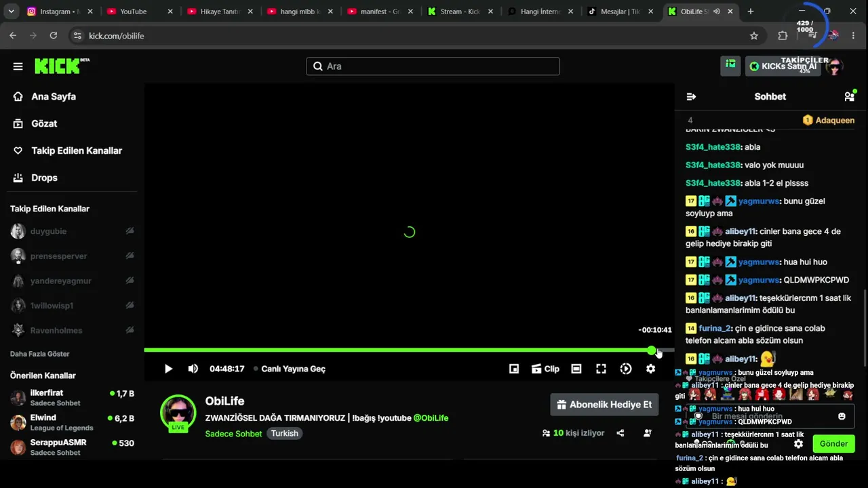Open recommended channel SerappuASMR
Viewport: 868px width, 488px height.
(x=73, y=447)
